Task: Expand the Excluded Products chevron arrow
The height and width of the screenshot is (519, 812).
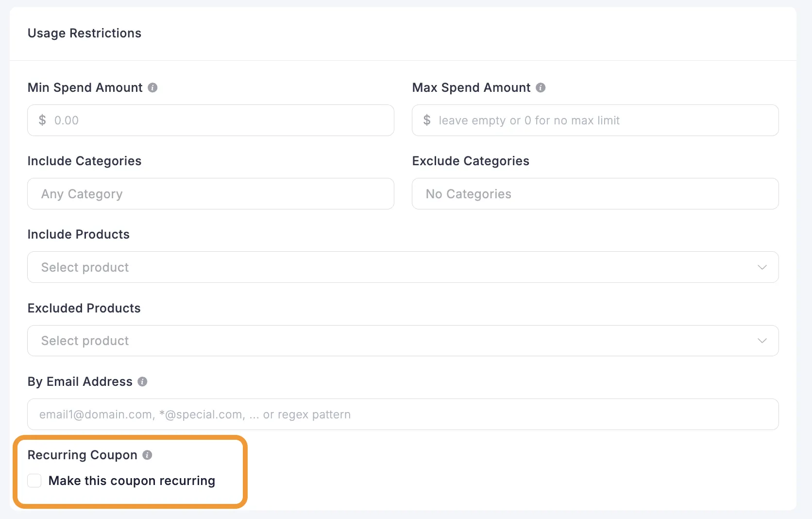Action: [x=762, y=341]
